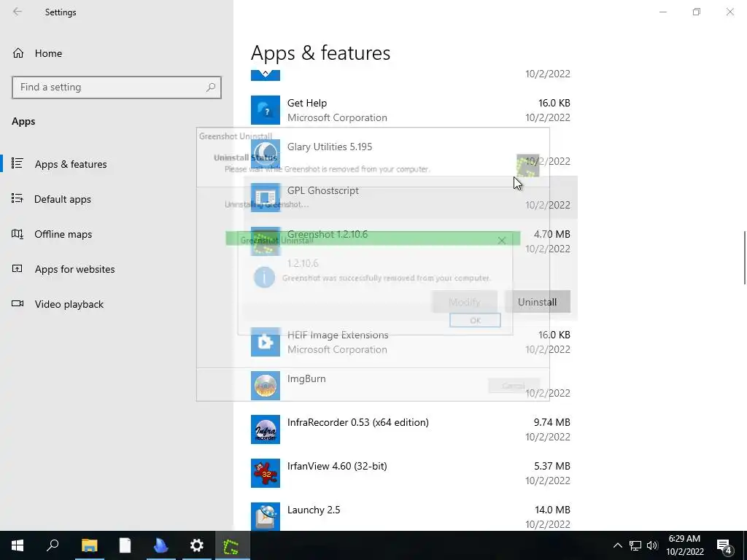The image size is (747, 560).
Task: Click the Apps icon in the sidebar
Action: click(18, 164)
